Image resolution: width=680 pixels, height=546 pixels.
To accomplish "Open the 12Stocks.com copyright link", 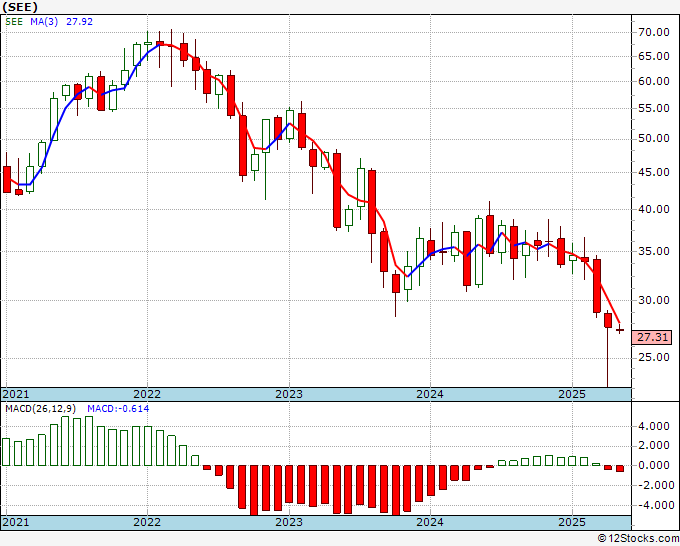I will point(638,539).
